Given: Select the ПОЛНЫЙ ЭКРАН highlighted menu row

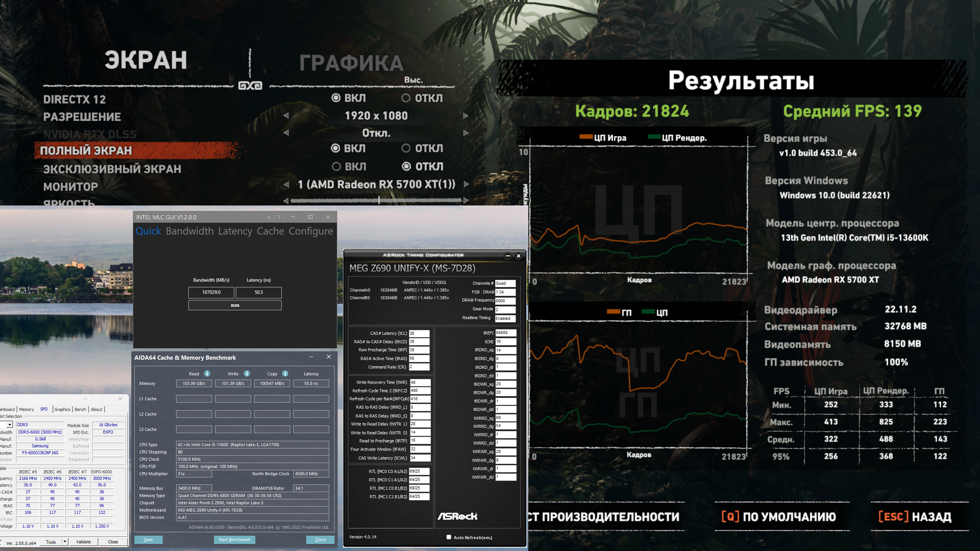Looking at the screenshot, I should coord(138,150).
